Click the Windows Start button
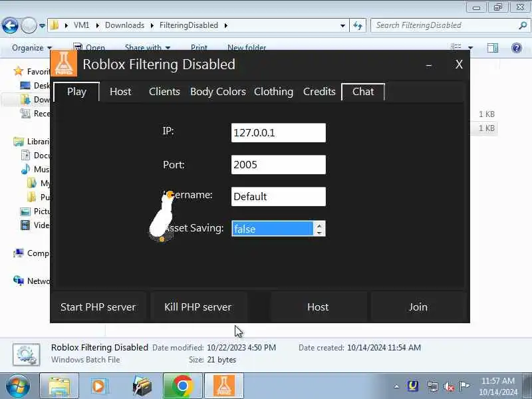Screen dimensions: 532x399 click(17, 386)
